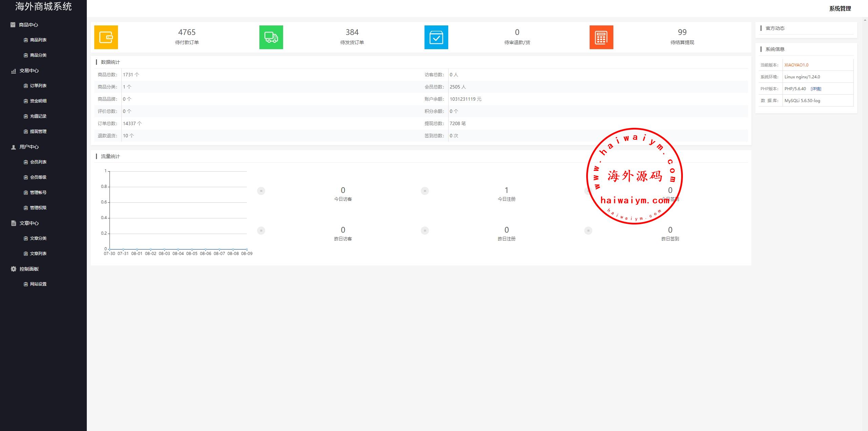Open 会员列表 in the sidebar

pos(38,162)
